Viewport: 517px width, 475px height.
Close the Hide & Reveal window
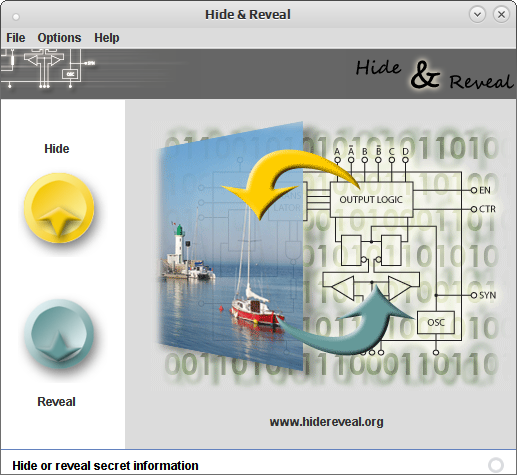pos(501,15)
